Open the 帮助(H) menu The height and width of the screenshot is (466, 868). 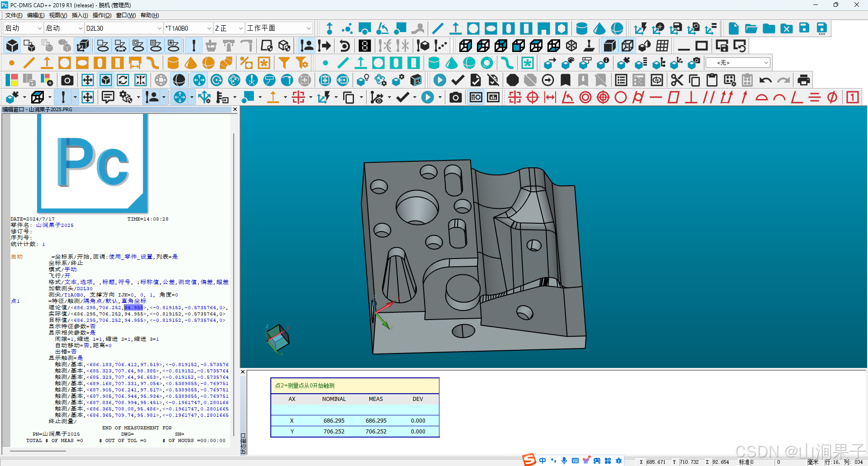[x=150, y=15]
